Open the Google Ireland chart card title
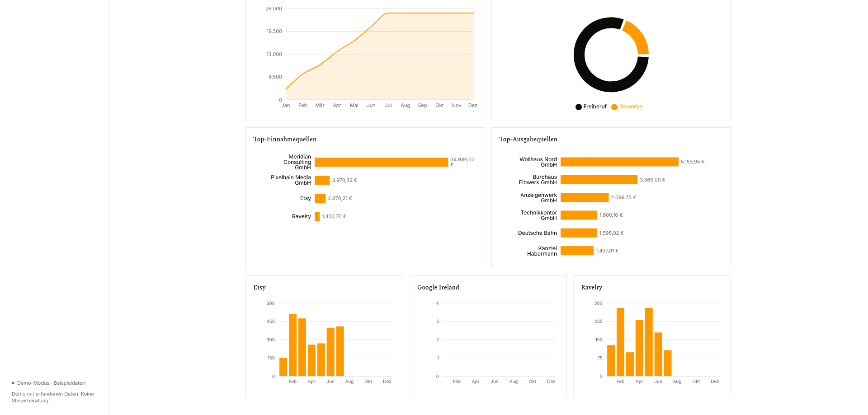 pos(438,287)
